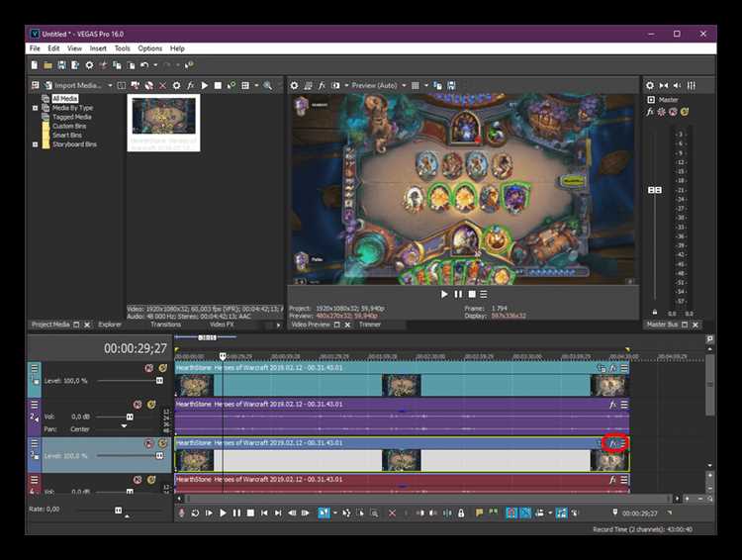Click the Lock event padlock icon

pos(461,513)
